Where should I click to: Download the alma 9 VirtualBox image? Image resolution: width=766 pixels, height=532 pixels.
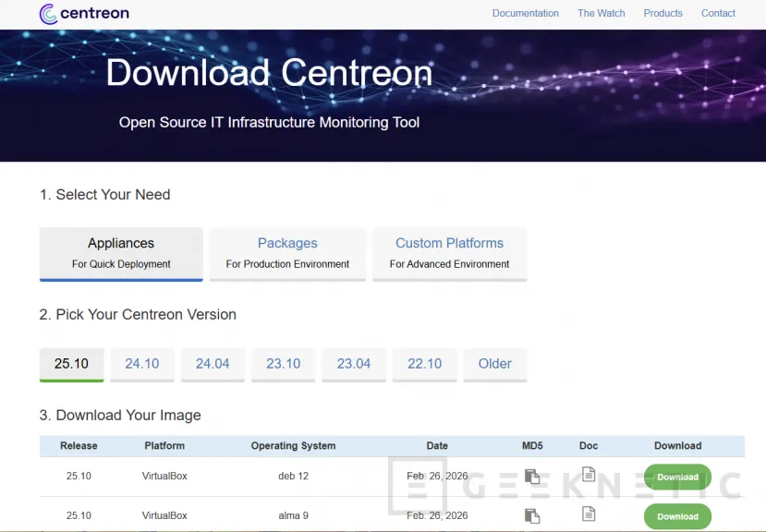pyautogui.click(x=676, y=515)
